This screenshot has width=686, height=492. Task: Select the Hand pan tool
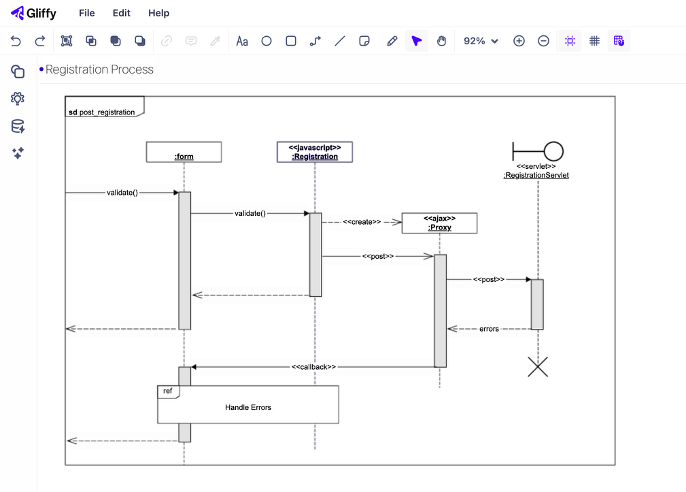point(441,41)
